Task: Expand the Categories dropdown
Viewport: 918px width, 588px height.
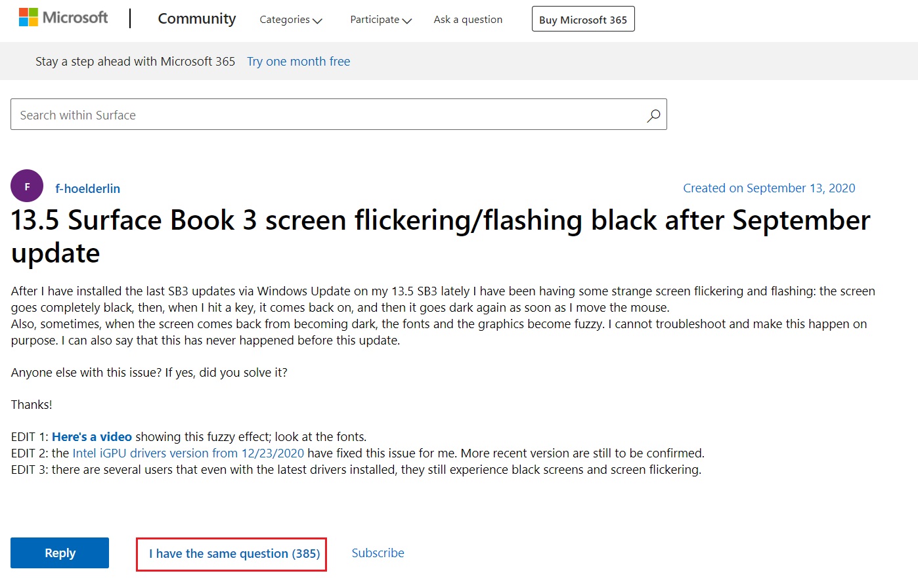Action: 290,20
